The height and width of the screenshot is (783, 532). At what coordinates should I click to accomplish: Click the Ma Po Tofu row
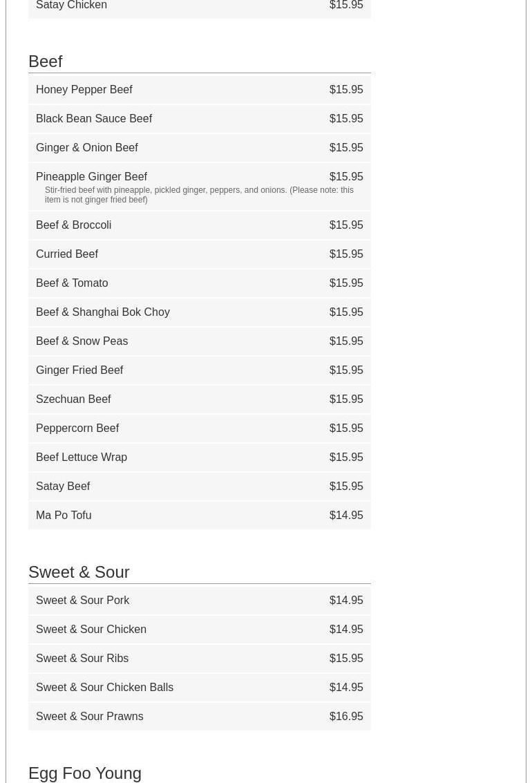pyautogui.click(x=64, y=516)
